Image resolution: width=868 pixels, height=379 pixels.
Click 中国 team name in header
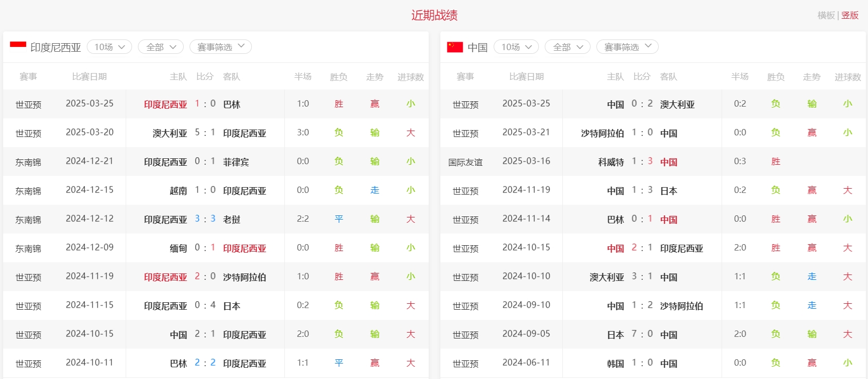478,47
